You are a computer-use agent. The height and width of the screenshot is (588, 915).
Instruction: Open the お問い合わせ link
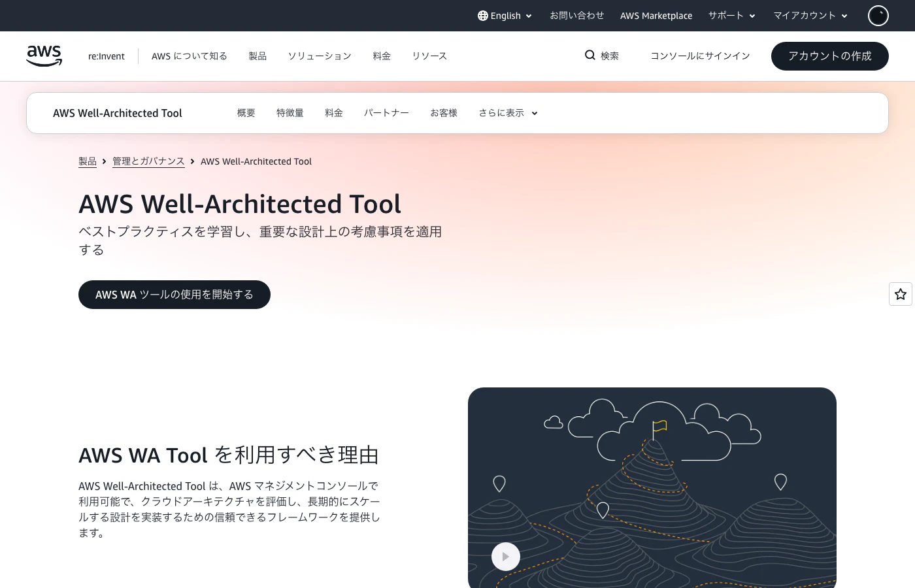coord(577,16)
